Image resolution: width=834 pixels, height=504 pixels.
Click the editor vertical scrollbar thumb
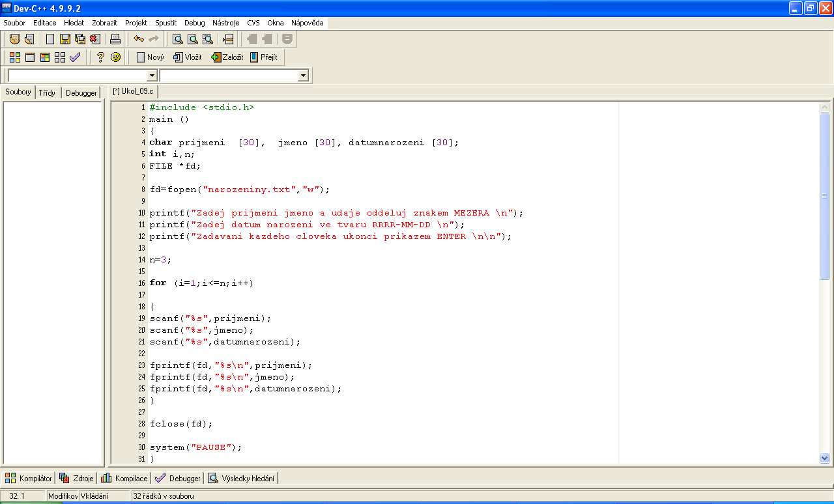pyautogui.click(x=825, y=196)
